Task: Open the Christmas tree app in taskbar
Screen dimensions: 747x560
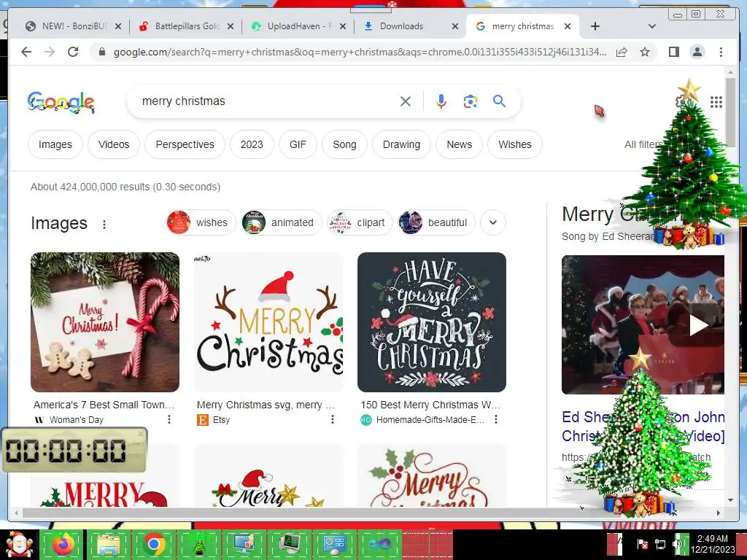Action: [198, 545]
